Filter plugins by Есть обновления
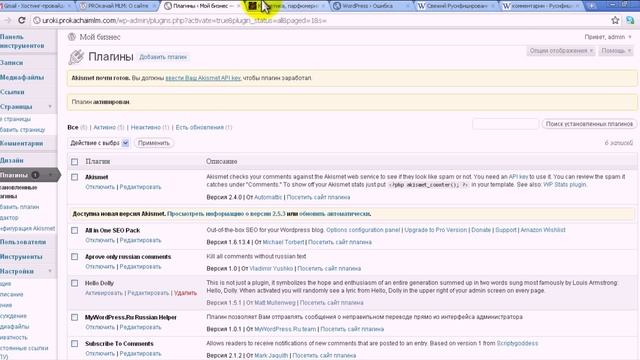This screenshot has height=360, width=640. pyautogui.click(x=200, y=127)
